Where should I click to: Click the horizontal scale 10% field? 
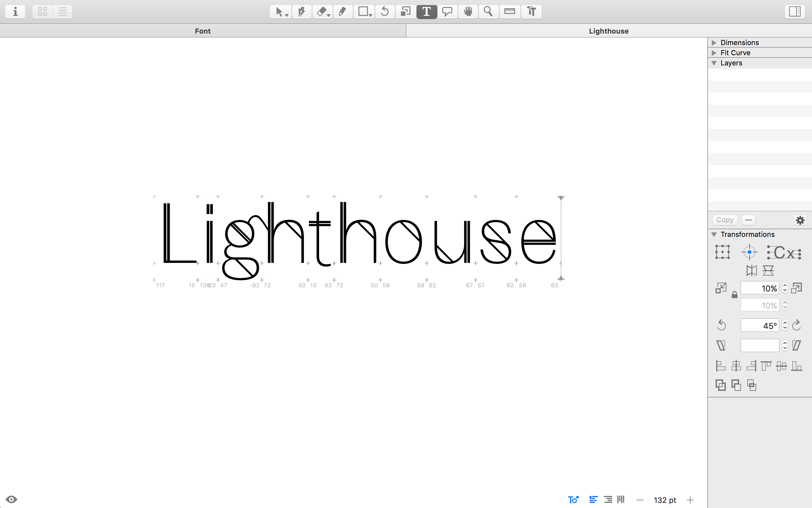point(760,288)
